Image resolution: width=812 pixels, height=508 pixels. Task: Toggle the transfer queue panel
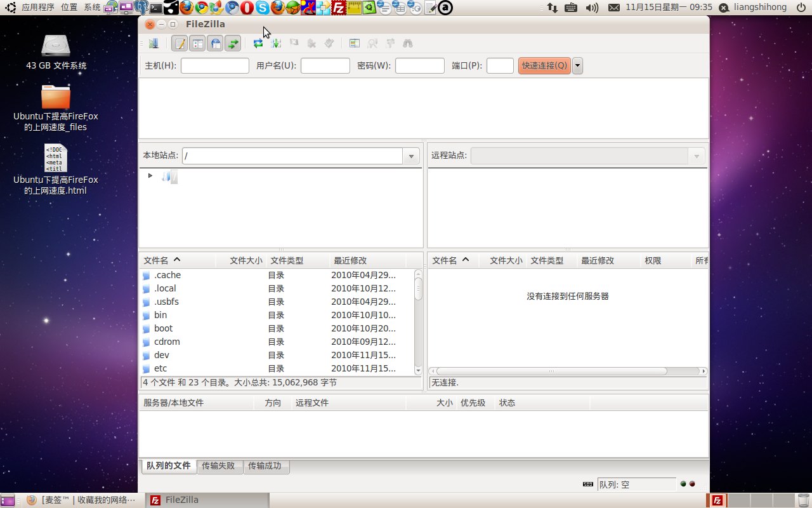point(233,43)
